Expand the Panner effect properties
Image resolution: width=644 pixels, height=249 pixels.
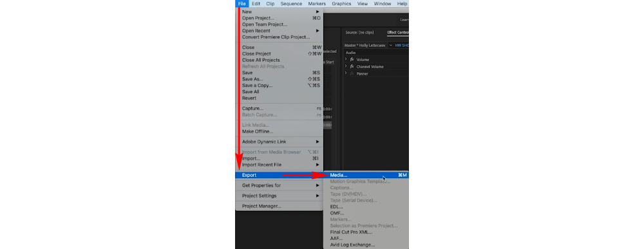click(x=346, y=73)
